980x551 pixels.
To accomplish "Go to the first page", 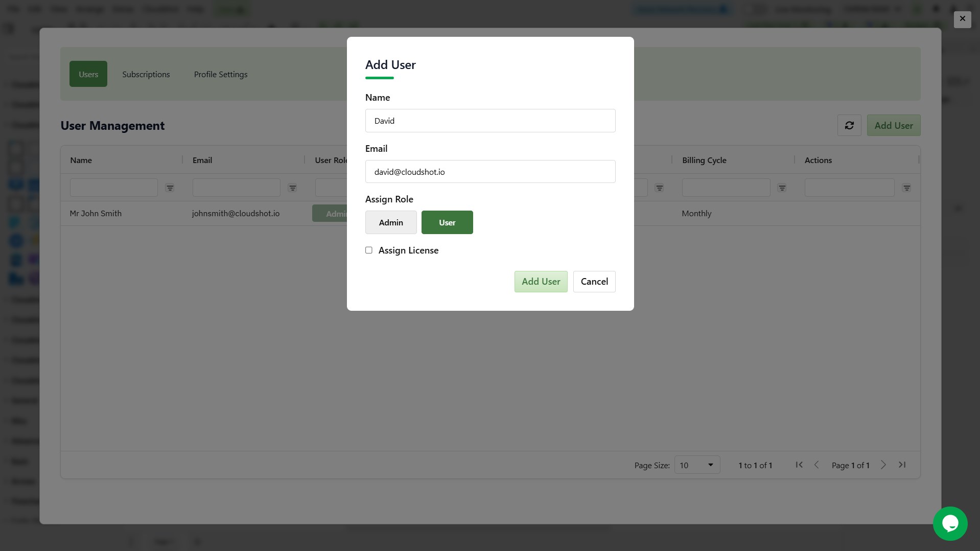I will click(799, 465).
